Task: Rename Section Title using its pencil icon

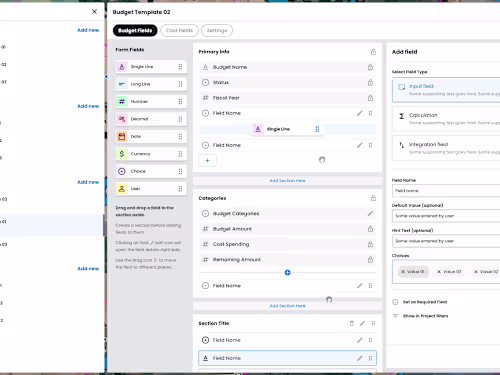Action: pyautogui.click(x=362, y=323)
